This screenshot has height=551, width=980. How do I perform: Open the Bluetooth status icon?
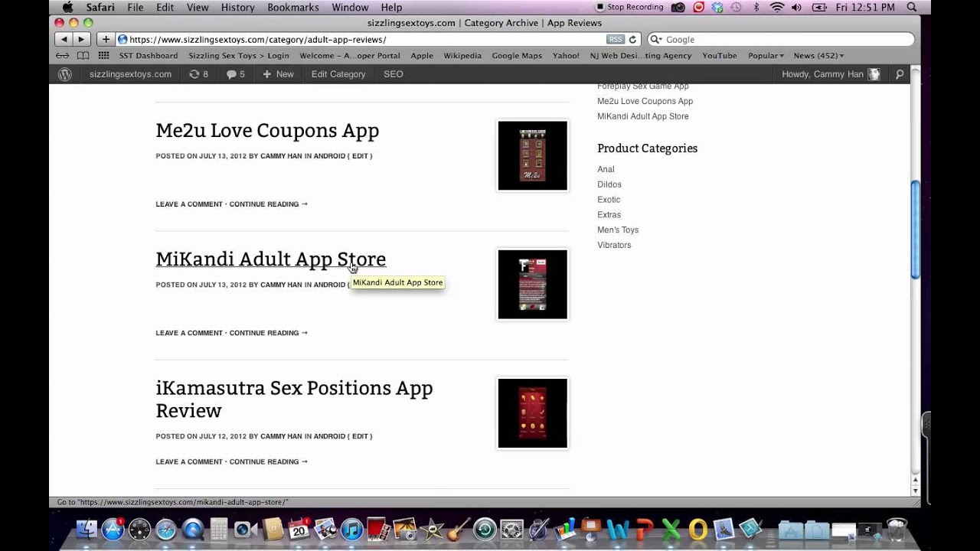[x=756, y=7]
